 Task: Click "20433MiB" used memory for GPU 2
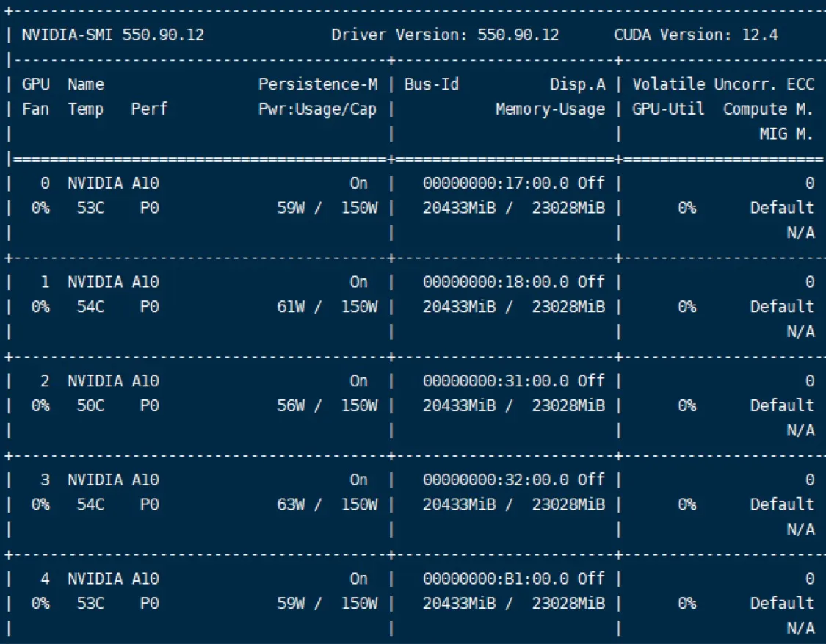click(x=460, y=406)
